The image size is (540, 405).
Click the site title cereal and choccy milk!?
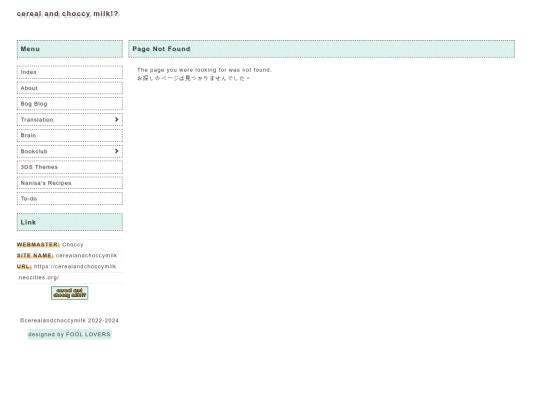tap(68, 14)
